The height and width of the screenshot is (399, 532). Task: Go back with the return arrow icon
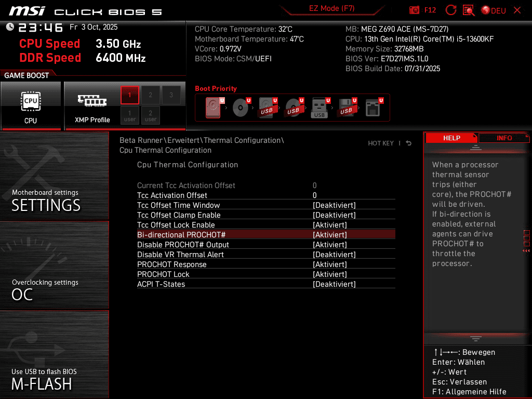409,143
